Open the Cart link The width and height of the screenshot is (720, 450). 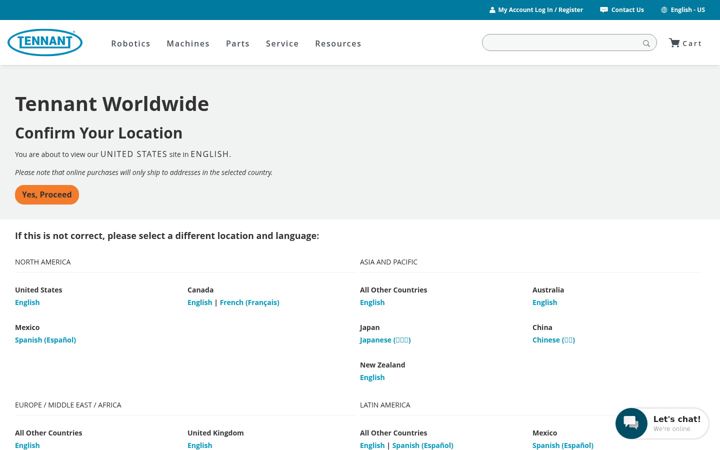point(692,43)
